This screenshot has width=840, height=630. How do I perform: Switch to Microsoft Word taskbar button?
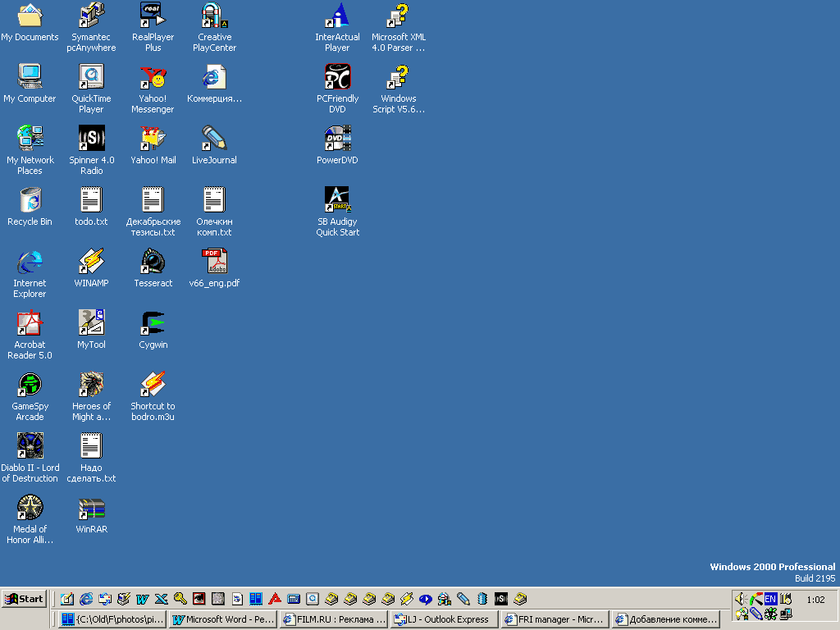pos(223,619)
